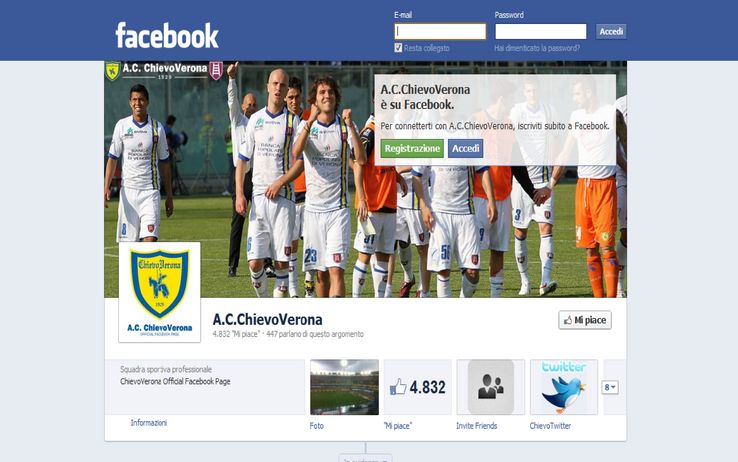Click the maroon badge beside A.C. ChievoVerona title
Image resolution: width=738 pixels, height=462 pixels.
point(216,71)
